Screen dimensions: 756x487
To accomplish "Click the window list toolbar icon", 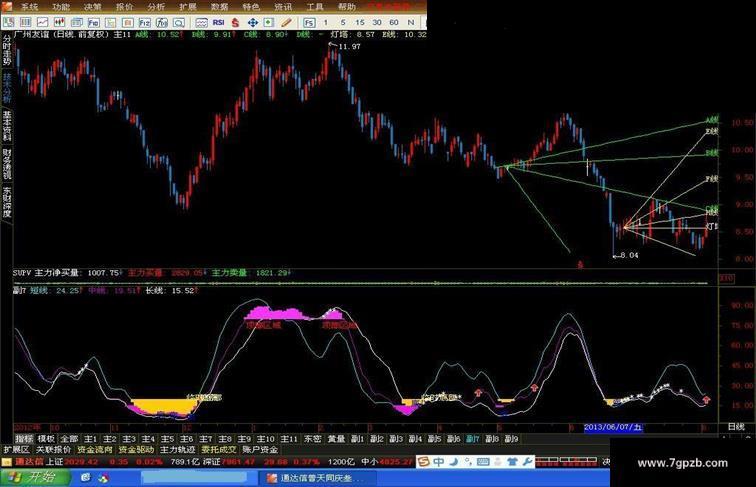I will coord(77,22).
